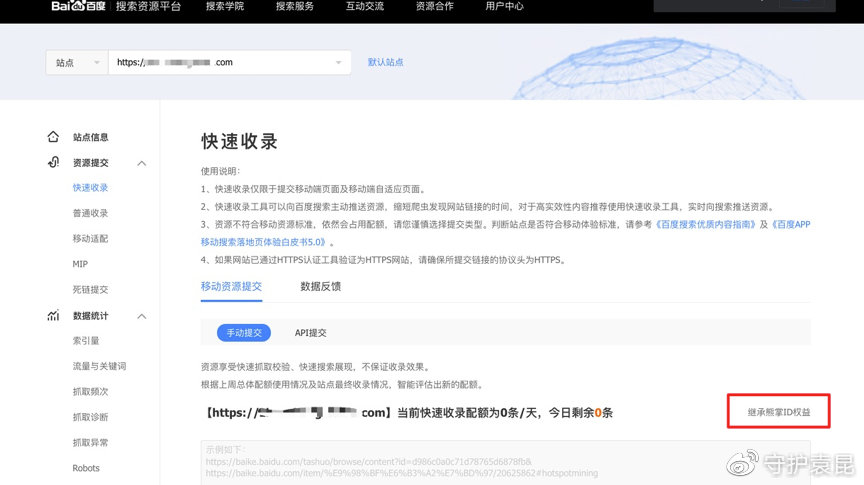Click the 默认站点 link

click(x=385, y=62)
